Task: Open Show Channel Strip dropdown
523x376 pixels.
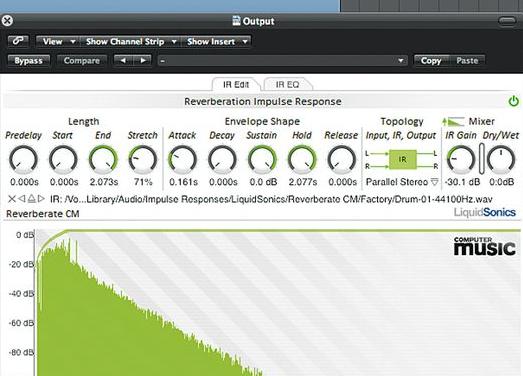Action: 130,42
